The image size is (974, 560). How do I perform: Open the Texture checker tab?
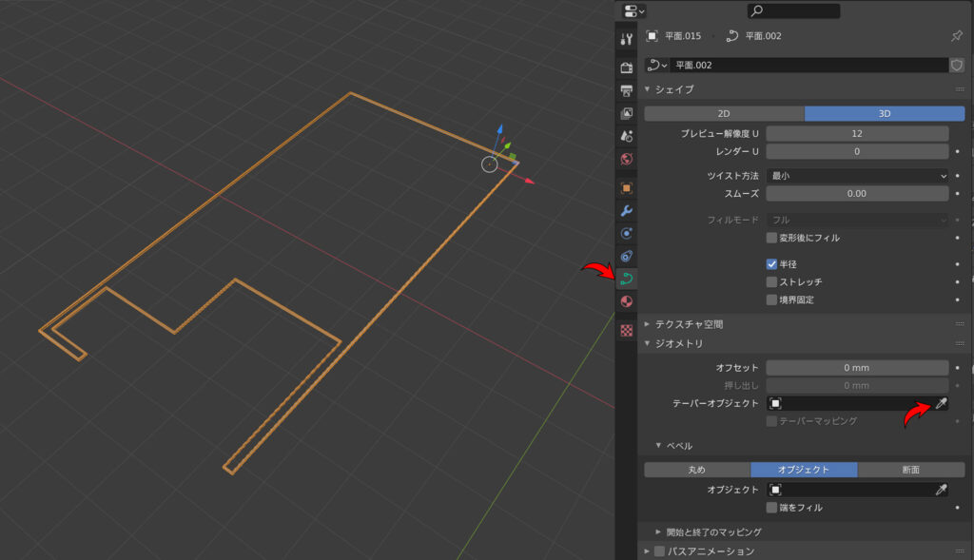point(626,330)
